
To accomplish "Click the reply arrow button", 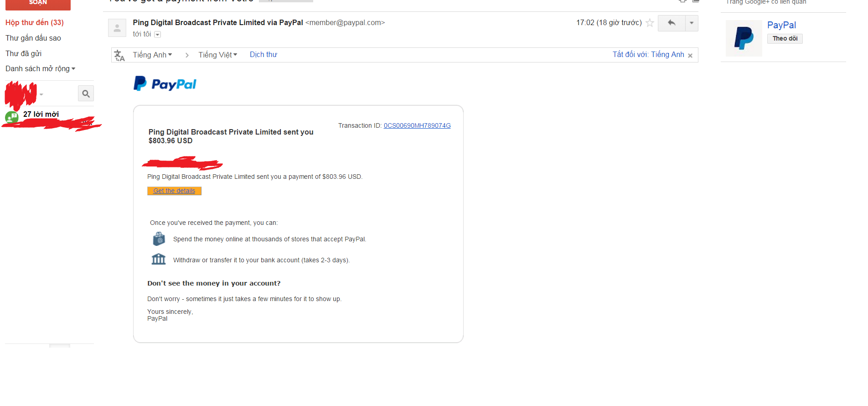I will (671, 23).
